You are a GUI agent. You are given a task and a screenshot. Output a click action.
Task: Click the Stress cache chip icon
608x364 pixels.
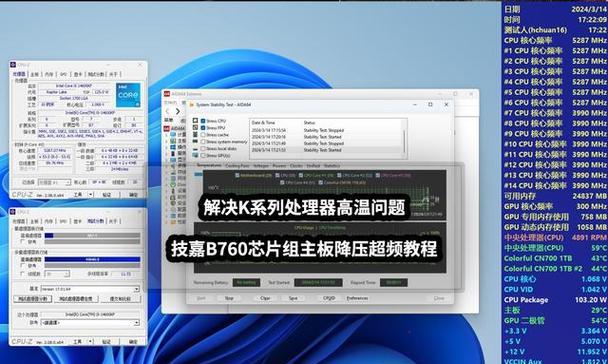(x=195, y=134)
